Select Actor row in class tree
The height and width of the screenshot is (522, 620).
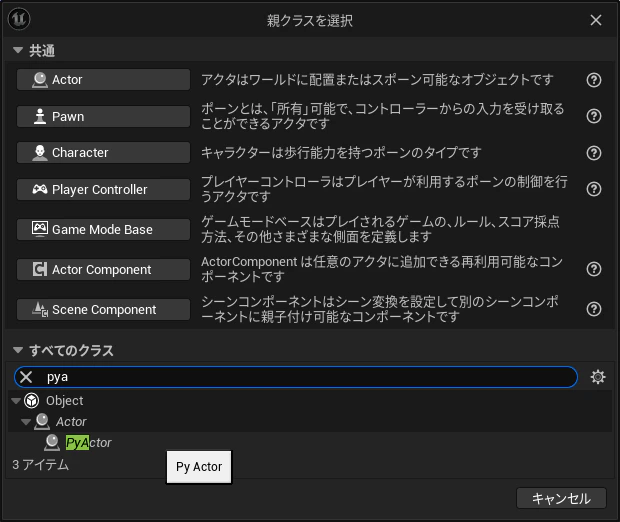click(310, 422)
